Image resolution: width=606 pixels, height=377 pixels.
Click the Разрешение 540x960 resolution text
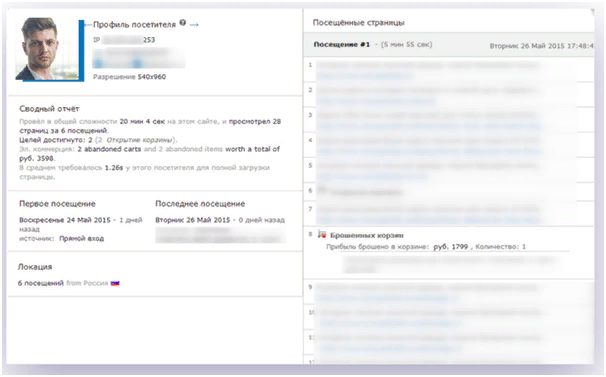click(129, 77)
